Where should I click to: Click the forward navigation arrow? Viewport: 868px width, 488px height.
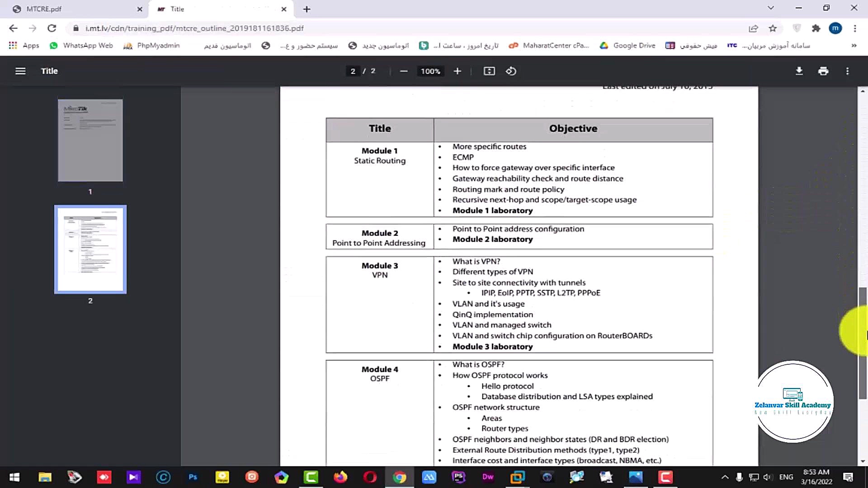[x=33, y=28]
